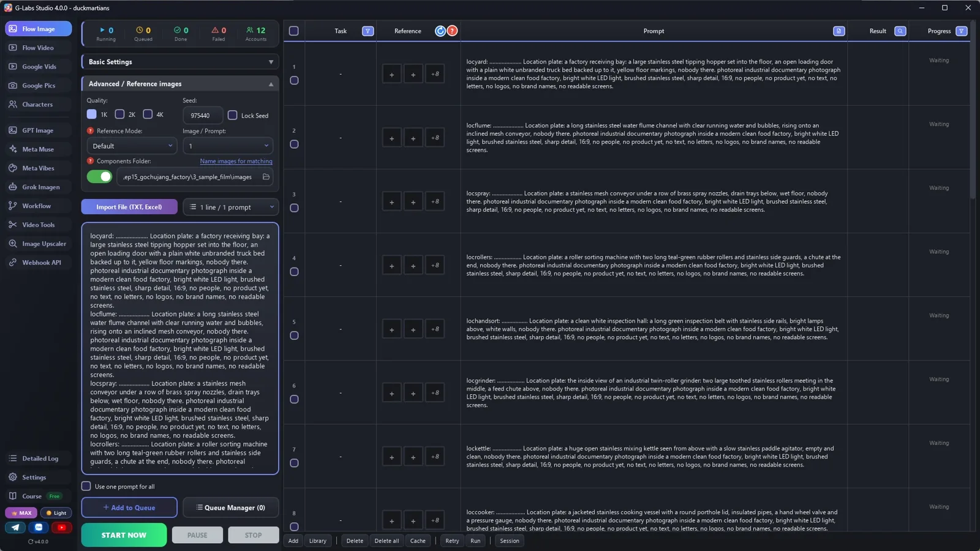980x551 pixels.
Task: Add first reference image to row 1
Action: pos(391,75)
